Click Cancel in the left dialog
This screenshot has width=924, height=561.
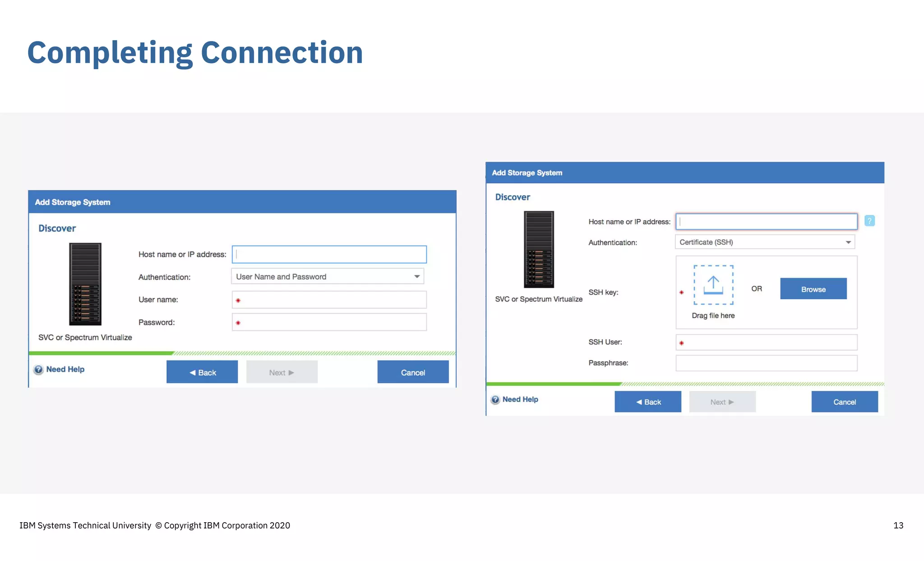click(x=413, y=372)
